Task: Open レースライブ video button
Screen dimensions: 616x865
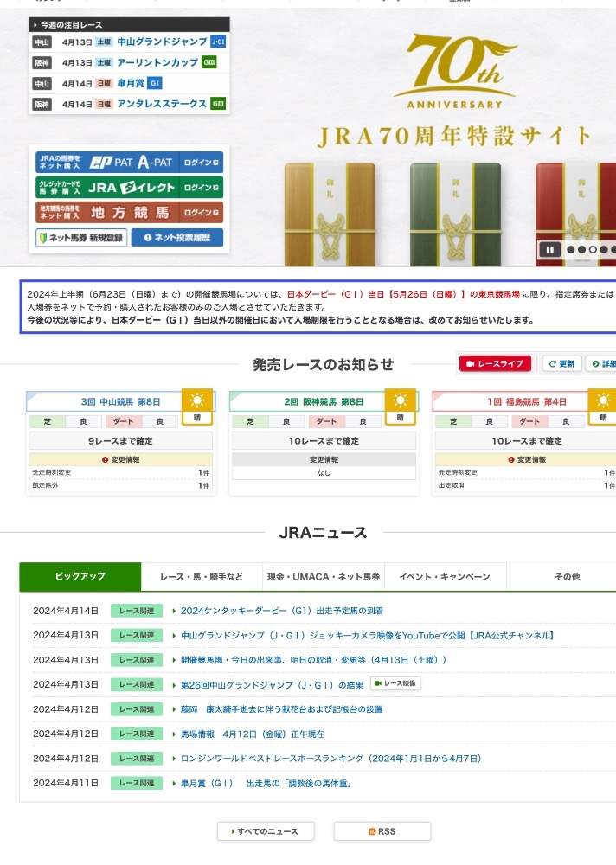Action: point(495,363)
